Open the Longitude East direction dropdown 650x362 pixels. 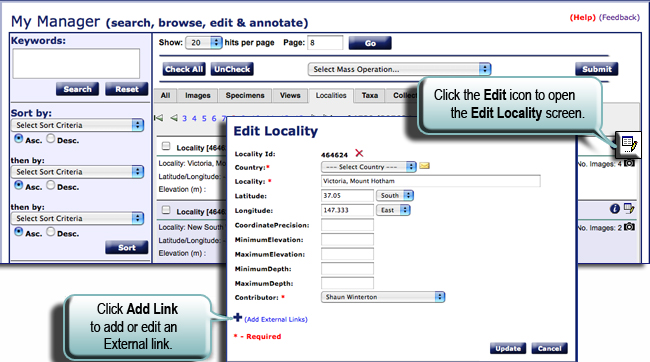(393, 210)
